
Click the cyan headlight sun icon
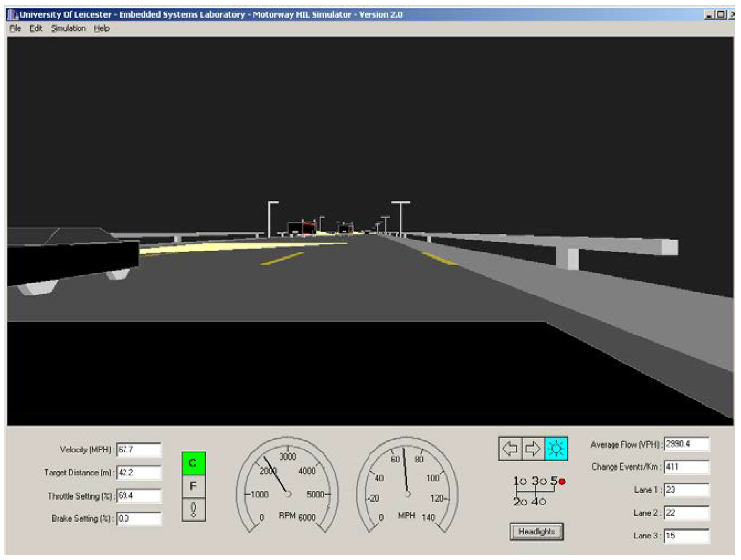(556, 448)
